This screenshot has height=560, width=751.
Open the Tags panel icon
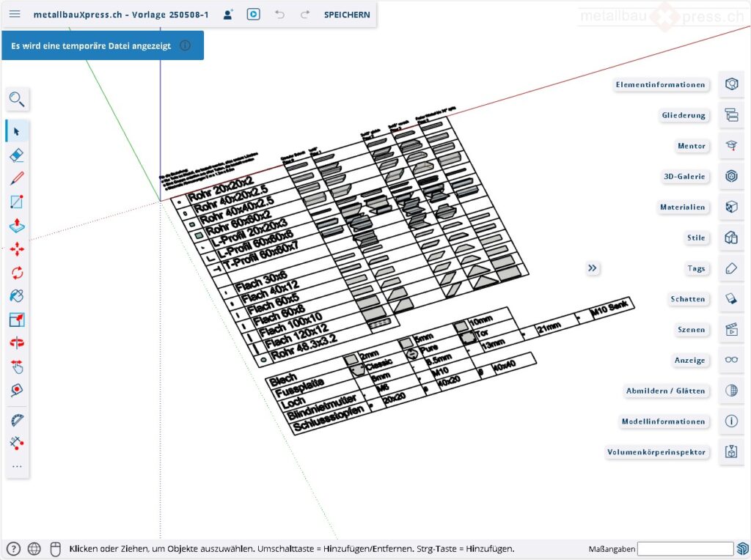[731, 268]
